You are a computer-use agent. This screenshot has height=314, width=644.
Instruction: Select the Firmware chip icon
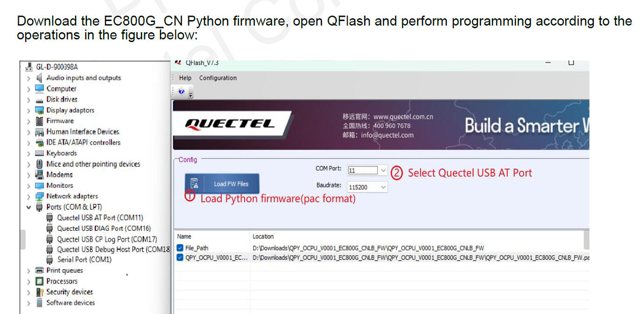click(x=39, y=121)
